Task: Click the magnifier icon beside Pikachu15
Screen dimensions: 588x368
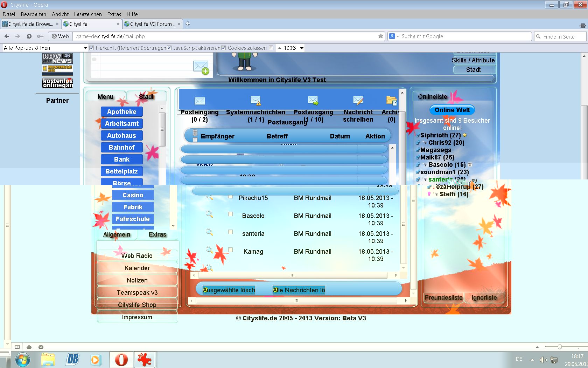Action: [209, 197]
